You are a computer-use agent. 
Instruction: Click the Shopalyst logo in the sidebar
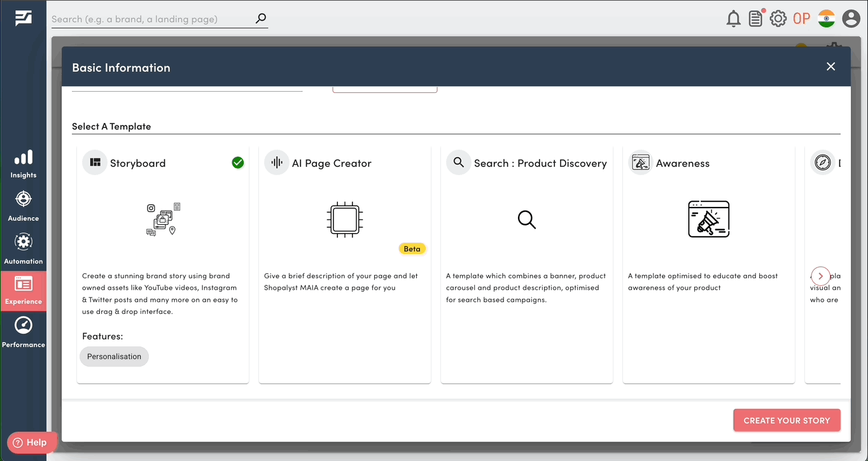click(x=24, y=18)
